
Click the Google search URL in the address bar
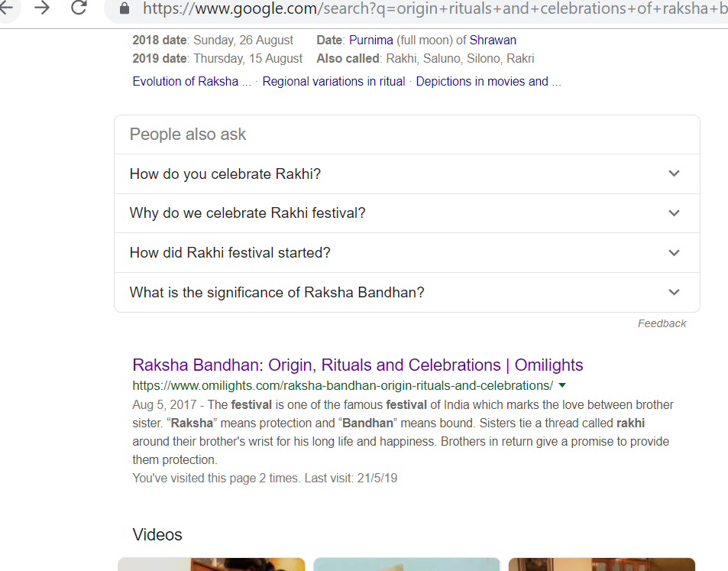[x=428, y=9]
